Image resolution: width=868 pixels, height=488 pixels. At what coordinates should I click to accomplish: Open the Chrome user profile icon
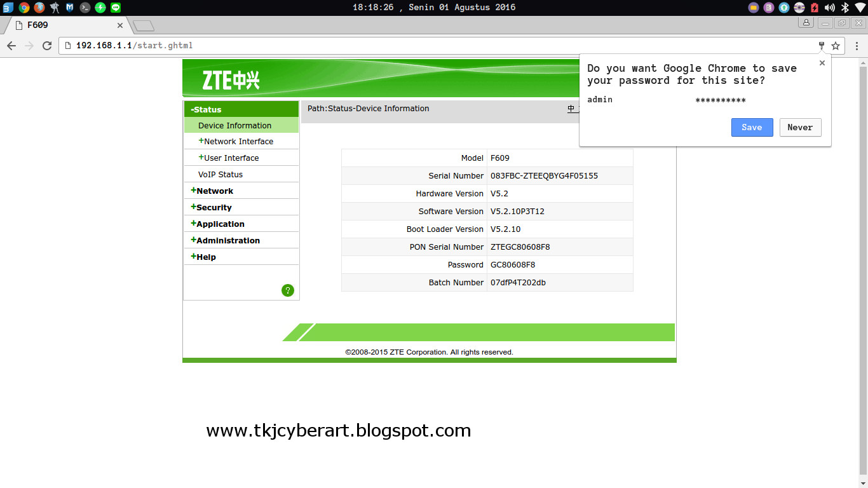pyautogui.click(x=806, y=23)
